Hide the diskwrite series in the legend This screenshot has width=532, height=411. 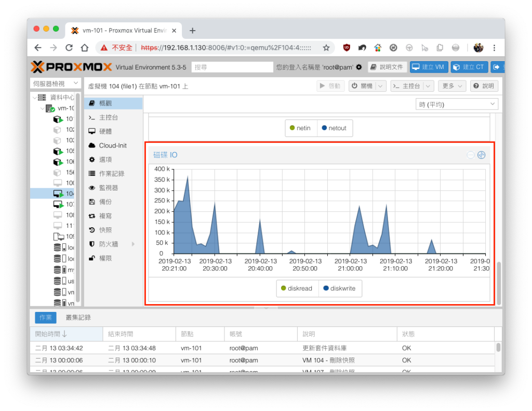340,289
